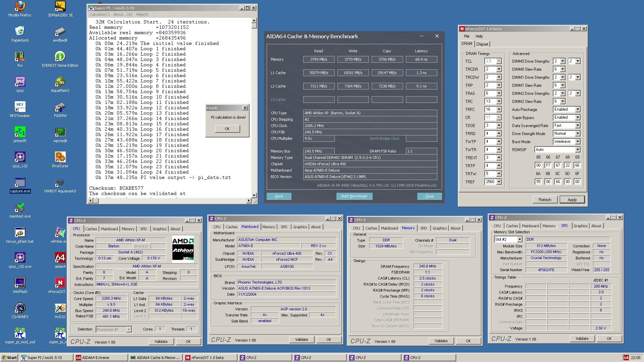Open Data Scavenged Rate dropdown
The width and height of the screenshot is (644, 362).
tap(578, 125)
